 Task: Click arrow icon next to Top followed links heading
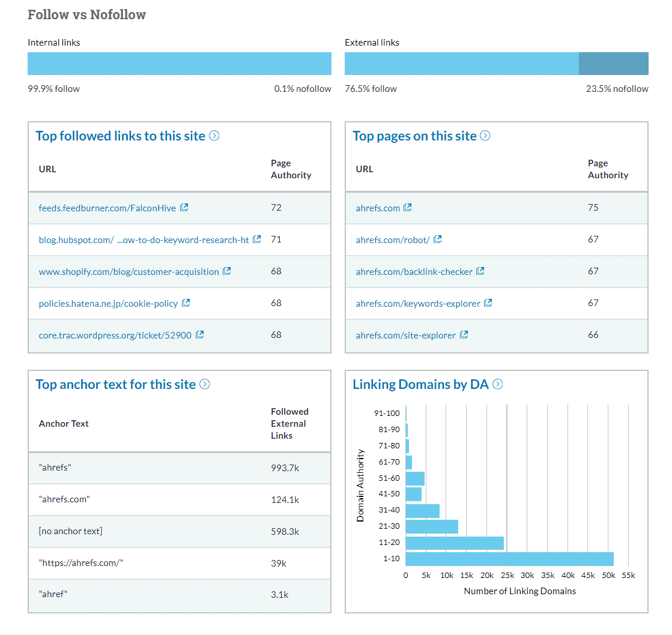[214, 136]
